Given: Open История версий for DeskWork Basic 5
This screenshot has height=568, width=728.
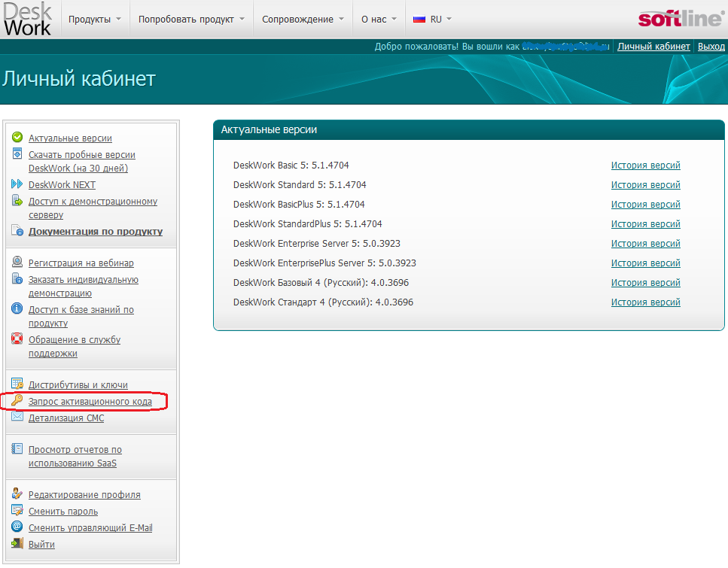Looking at the screenshot, I should (645, 166).
